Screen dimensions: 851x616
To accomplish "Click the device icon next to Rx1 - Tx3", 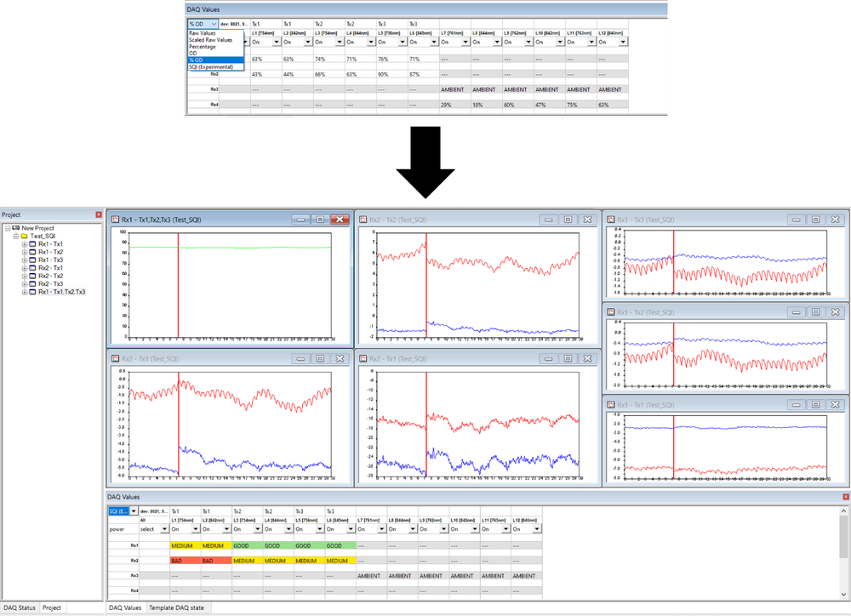I will coord(32,260).
